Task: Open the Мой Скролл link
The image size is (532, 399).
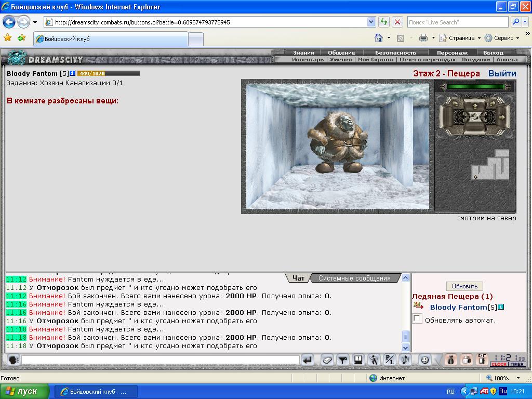Action: (376, 59)
